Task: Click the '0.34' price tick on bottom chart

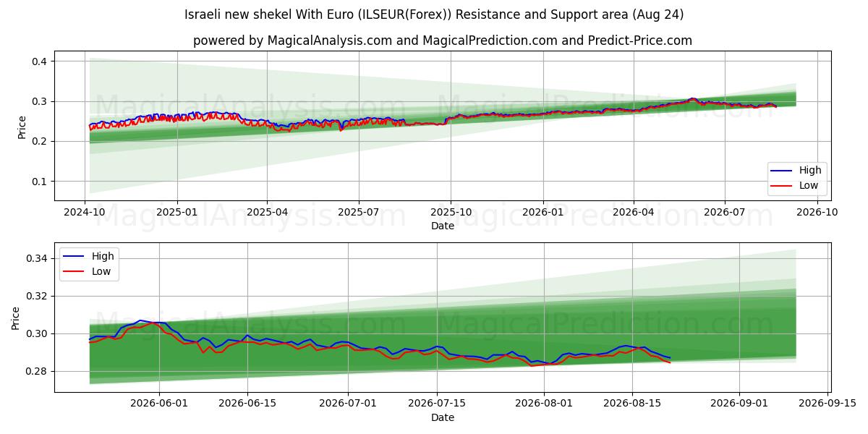Action: pyautogui.click(x=38, y=258)
